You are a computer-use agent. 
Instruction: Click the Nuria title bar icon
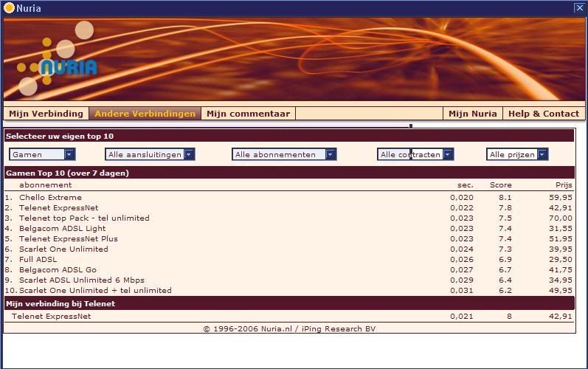[9, 8]
